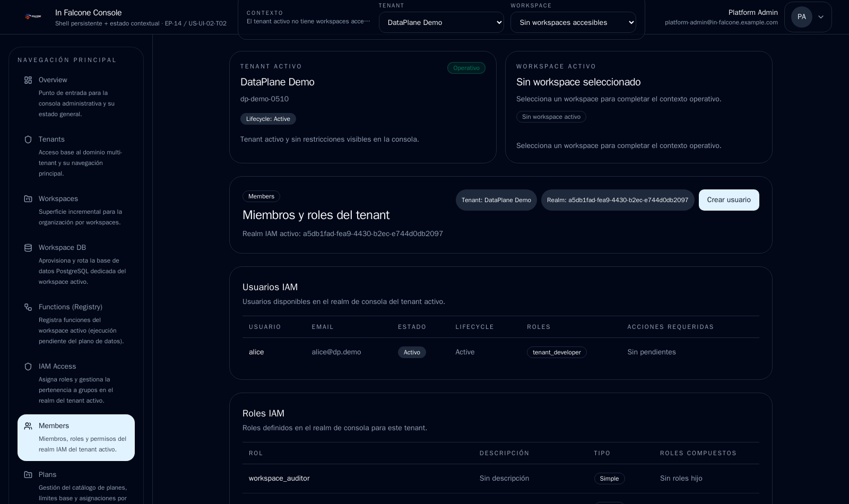Click the Members people icon
The width and height of the screenshot is (849, 504).
(28, 426)
